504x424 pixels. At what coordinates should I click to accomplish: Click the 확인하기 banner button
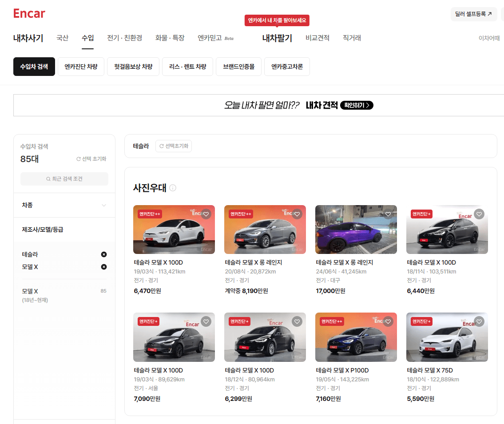point(357,105)
